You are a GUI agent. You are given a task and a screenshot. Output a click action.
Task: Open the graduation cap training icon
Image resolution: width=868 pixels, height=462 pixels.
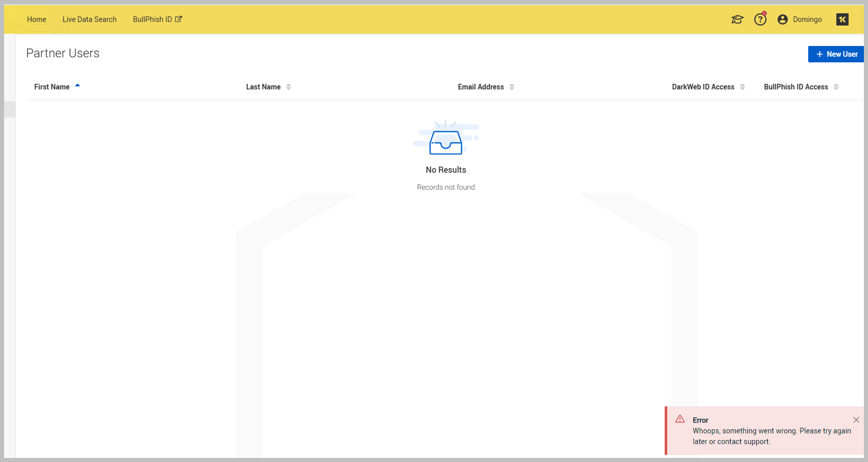coord(737,19)
